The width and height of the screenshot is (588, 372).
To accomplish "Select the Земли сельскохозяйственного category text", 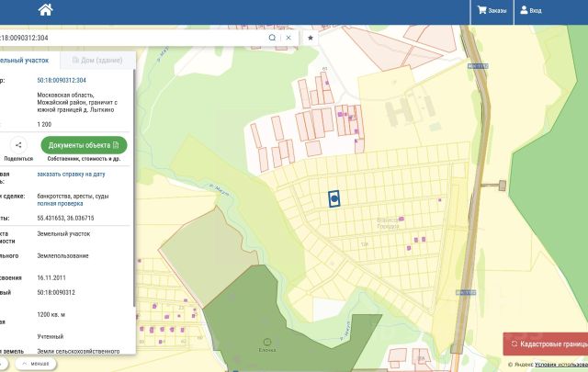I will click(x=78, y=352).
